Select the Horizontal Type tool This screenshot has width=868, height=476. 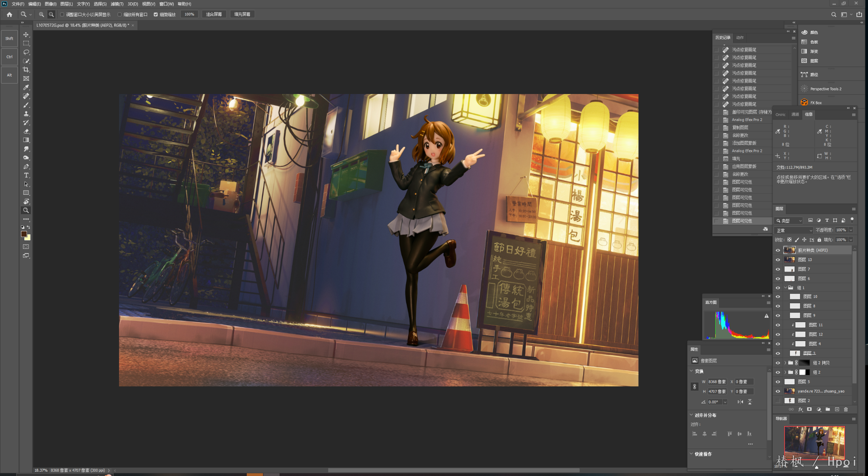tap(26, 175)
